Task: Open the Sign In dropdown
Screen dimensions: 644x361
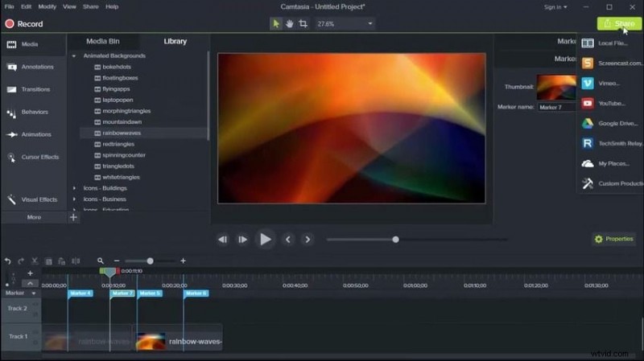Action: (555, 7)
